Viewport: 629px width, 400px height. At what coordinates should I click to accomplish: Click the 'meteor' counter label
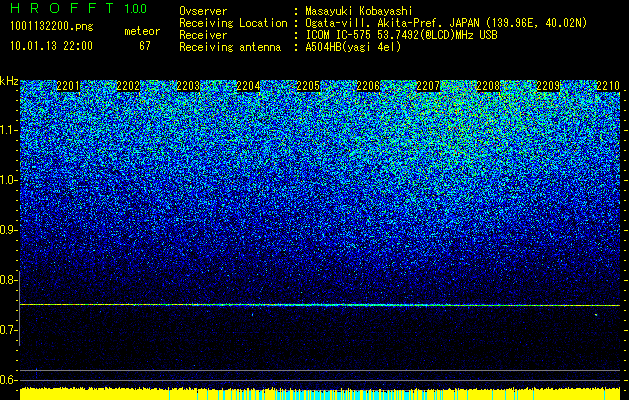(142, 31)
